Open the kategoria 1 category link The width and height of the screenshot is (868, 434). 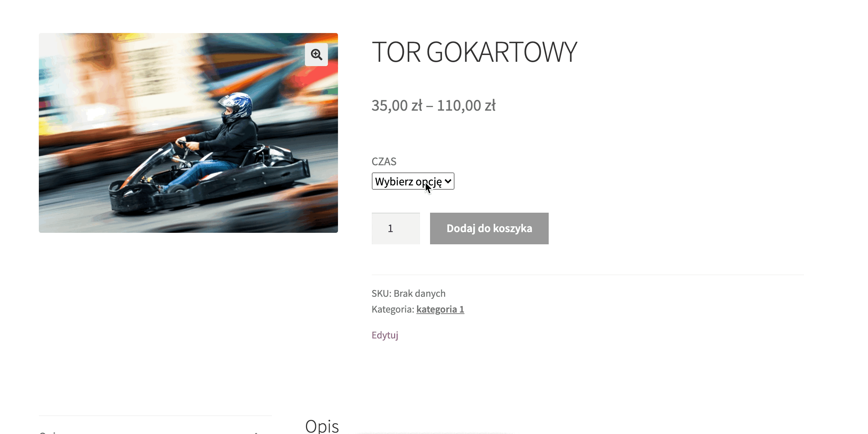point(440,309)
